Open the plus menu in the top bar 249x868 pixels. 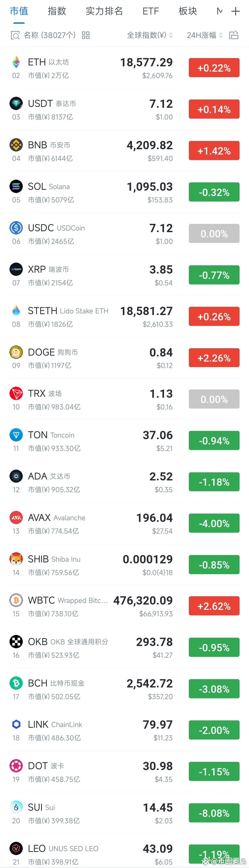point(235,11)
